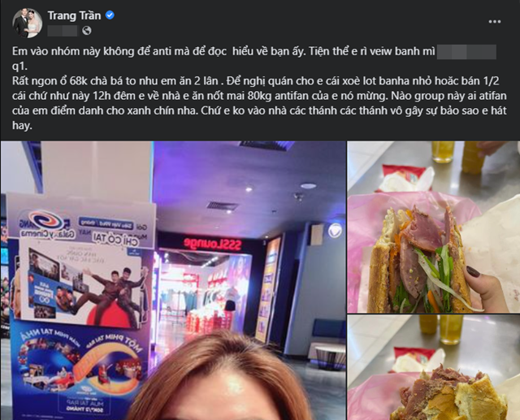
Task: Open the top-right bánh mì sandwich photo
Action: point(433,227)
